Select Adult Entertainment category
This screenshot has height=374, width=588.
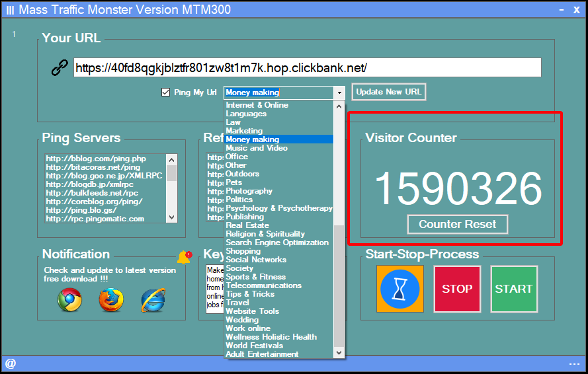[x=278, y=355]
